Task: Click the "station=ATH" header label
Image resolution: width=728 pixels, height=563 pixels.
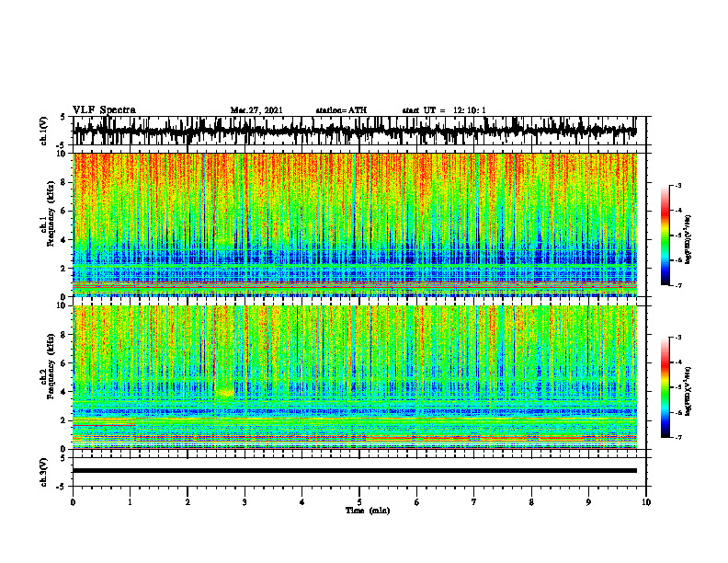Action: pos(341,110)
